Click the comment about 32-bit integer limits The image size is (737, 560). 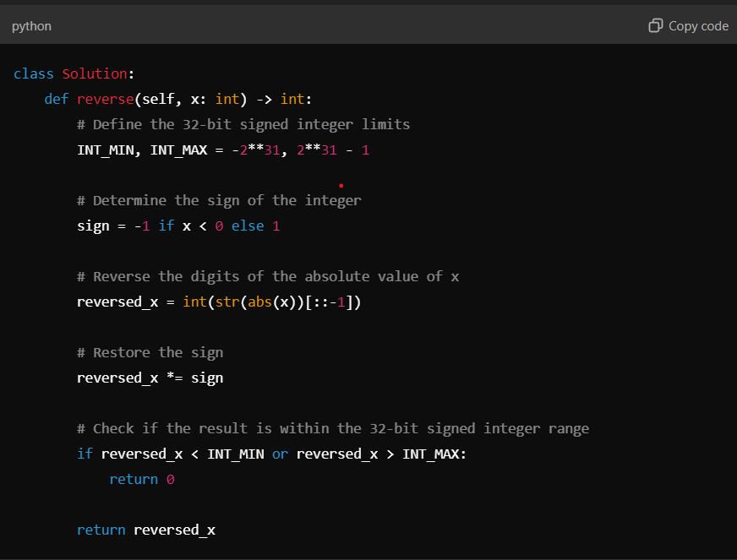(x=243, y=124)
